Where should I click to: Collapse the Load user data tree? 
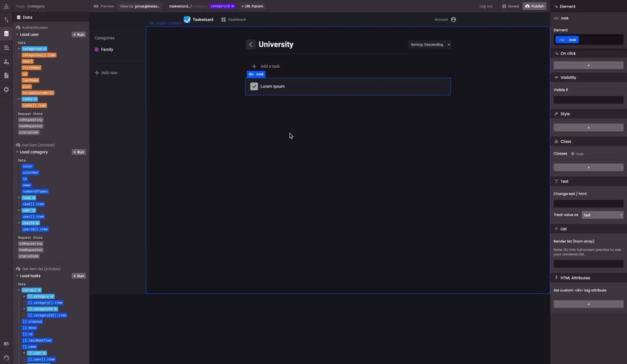click(17, 34)
